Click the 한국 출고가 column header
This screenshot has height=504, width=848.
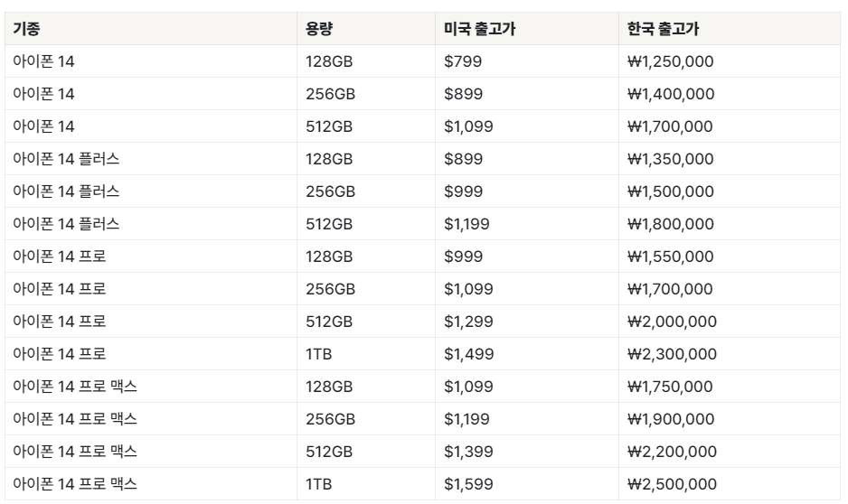click(x=730, y=29)
